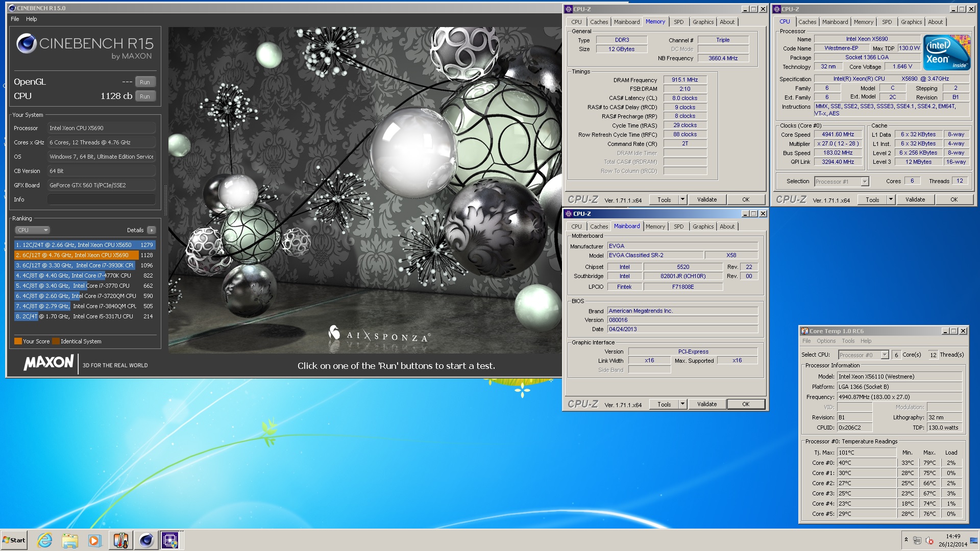
Task: Open Tools dropdown arrow in CPU-Z CPU window
Action: pyautogui.click(x=891, y=199)
